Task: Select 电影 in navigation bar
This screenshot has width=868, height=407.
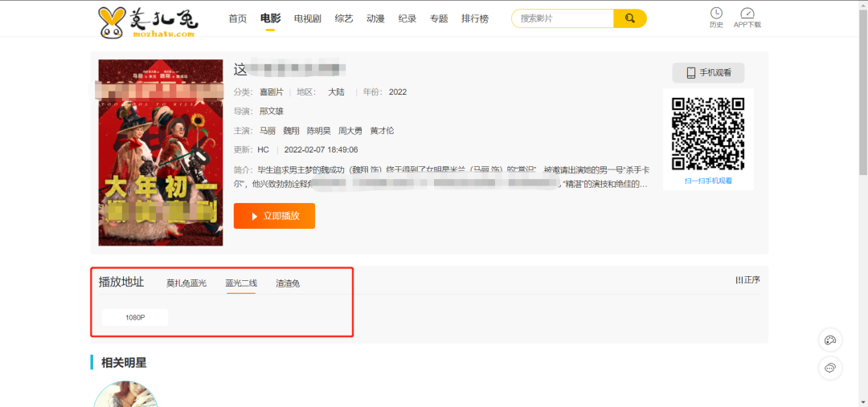Action: 270,18
